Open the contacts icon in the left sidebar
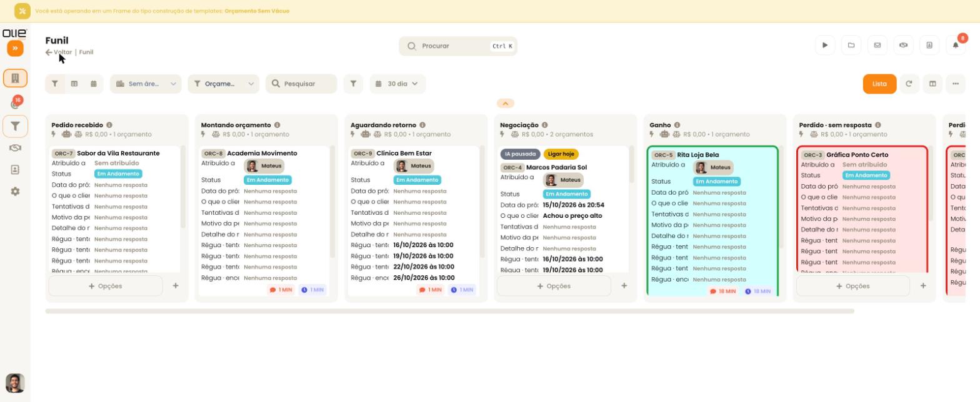980x402 pixels. coord(15,169)
